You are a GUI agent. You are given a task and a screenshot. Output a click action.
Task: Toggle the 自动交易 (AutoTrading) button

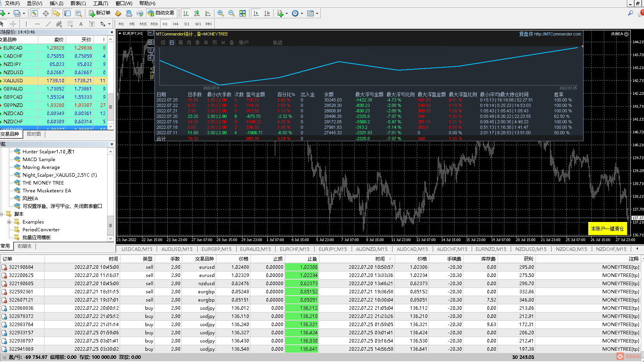point(161,13)
